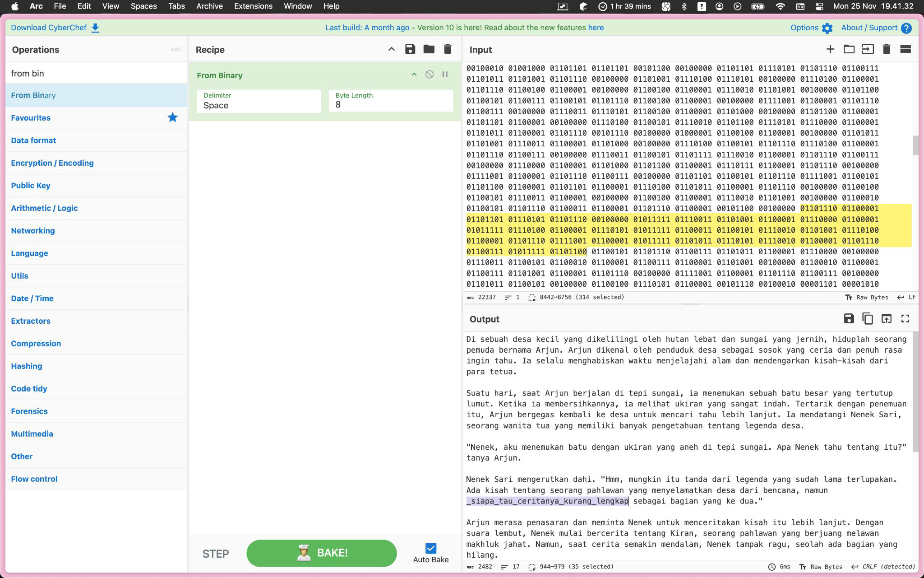Collapse the recipe with the Recipe chevron
The image size is (924, 578).
pos(391,49)
